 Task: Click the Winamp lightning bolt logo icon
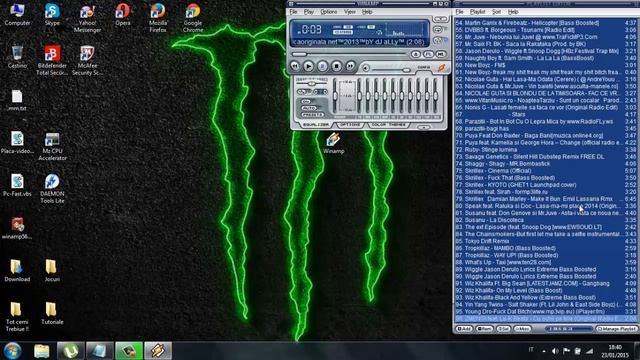pos(441,68)
